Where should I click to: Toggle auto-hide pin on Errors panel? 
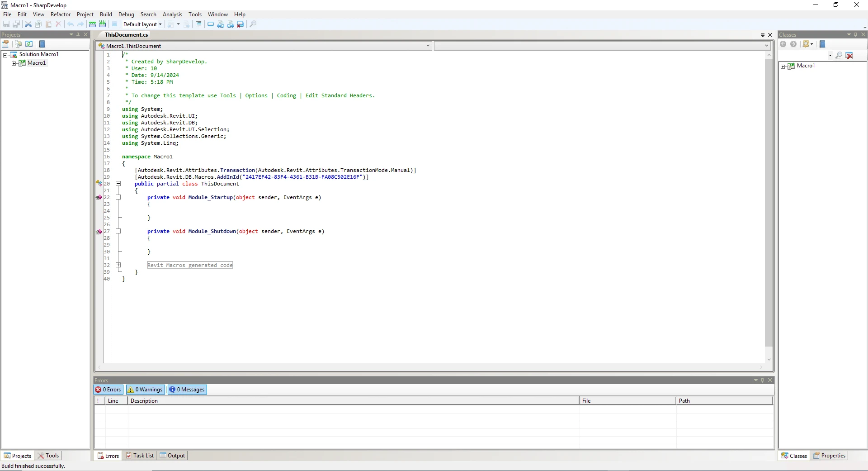click(x=763, y=381)
